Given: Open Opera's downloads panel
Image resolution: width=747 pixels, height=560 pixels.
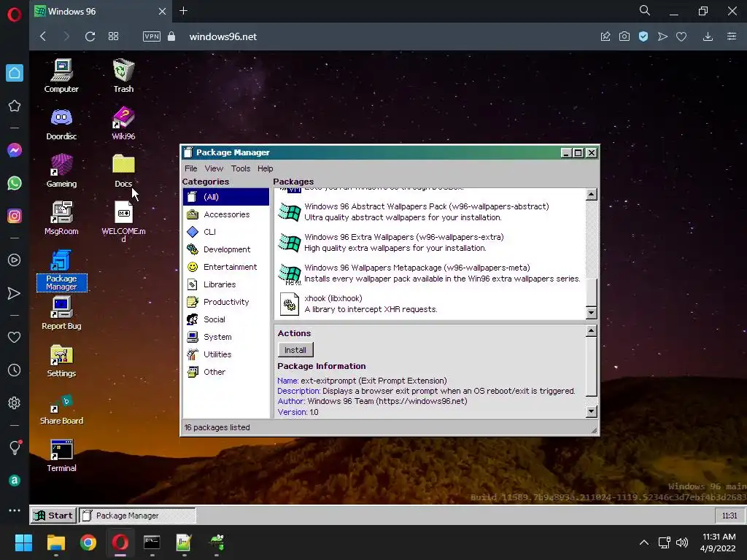Looking at the screenshot, I should [708, 36].
